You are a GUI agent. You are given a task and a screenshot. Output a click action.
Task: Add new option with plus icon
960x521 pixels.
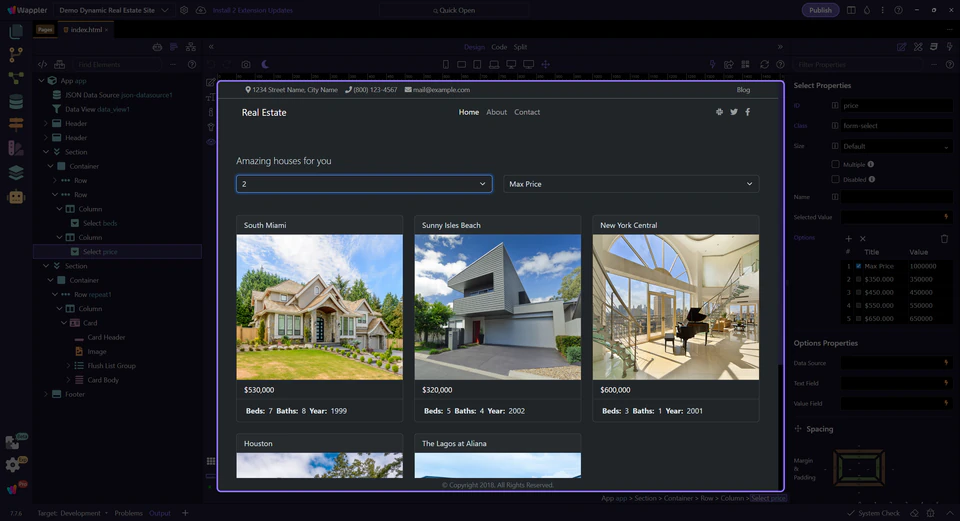point(849,238)
